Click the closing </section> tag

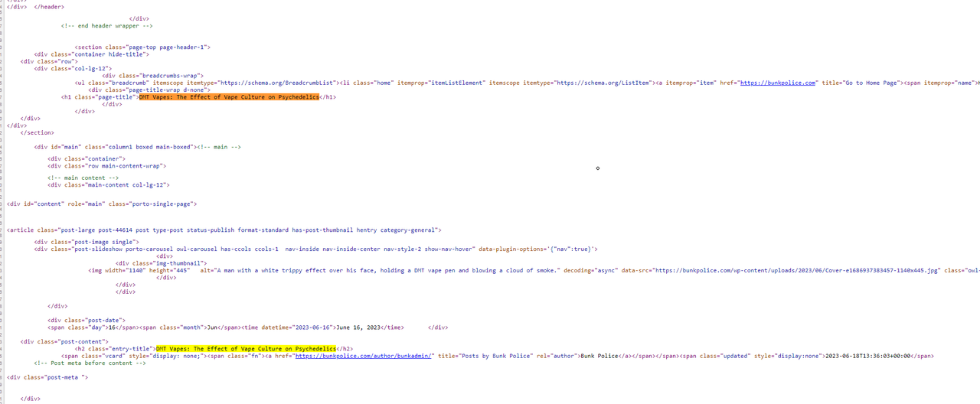pyautogui.click(x=38, y=133)
